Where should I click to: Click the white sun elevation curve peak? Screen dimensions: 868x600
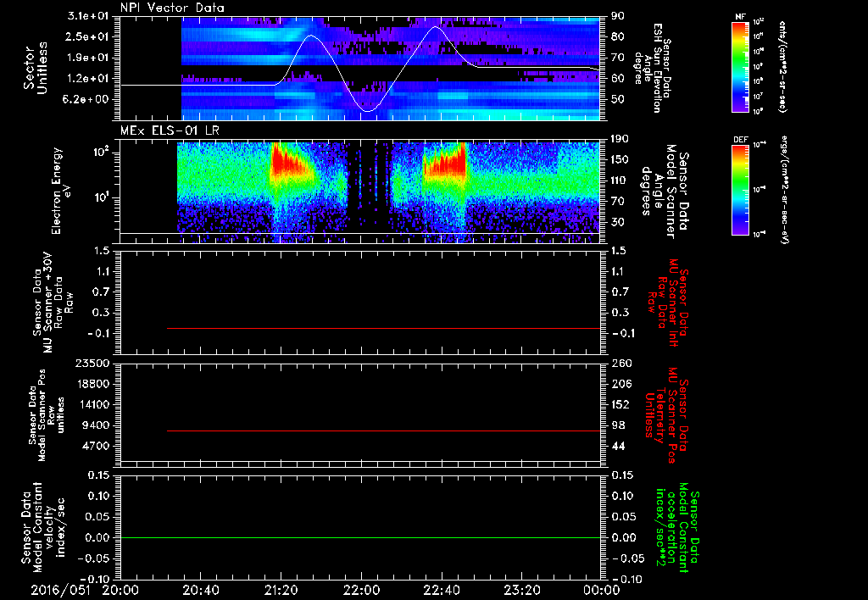(x=436, y=26)
